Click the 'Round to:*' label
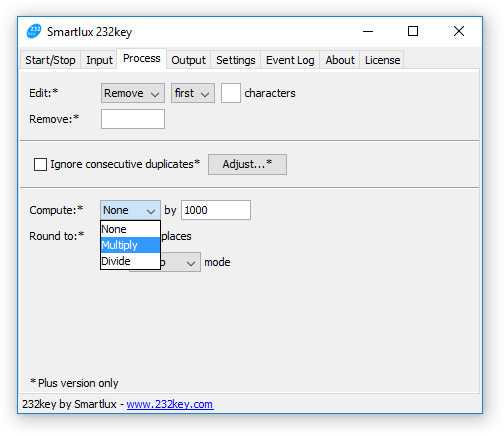Screen dimensions: 504x436 [57, 236]
